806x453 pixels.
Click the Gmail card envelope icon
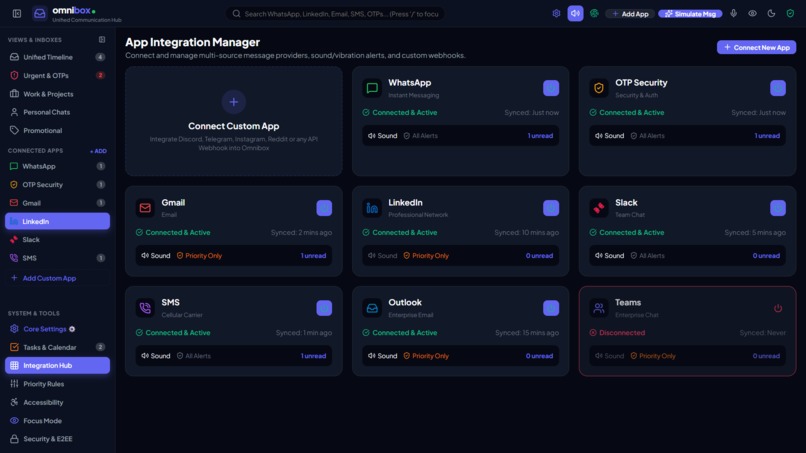[x=145, y=208]
